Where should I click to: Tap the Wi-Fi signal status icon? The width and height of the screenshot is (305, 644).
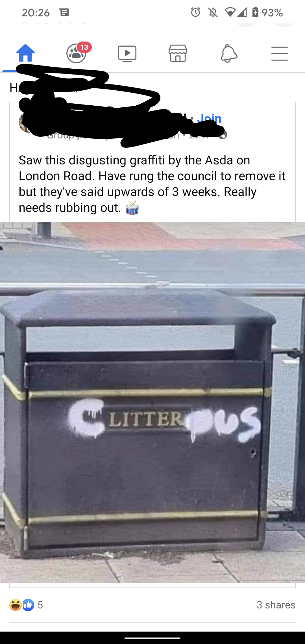[x=230, y=12]
